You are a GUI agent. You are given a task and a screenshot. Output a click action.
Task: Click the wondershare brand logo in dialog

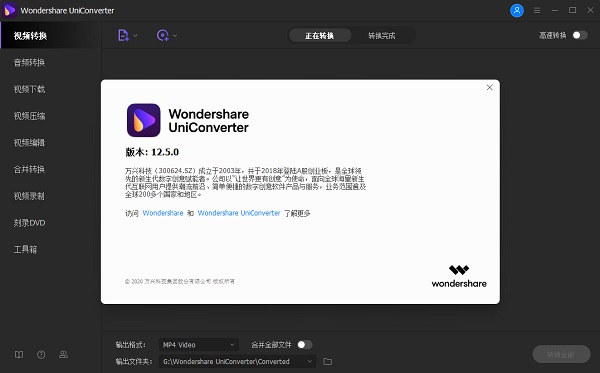coord(459,276)
